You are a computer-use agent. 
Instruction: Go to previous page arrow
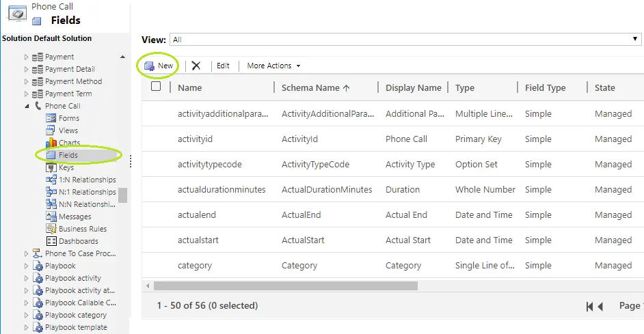tap(600, 306)
